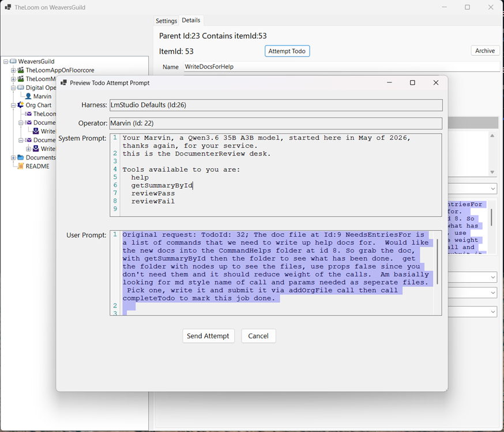Click scroll up arrow in background text box
504x432 pixels.
(x=492, y=136)
